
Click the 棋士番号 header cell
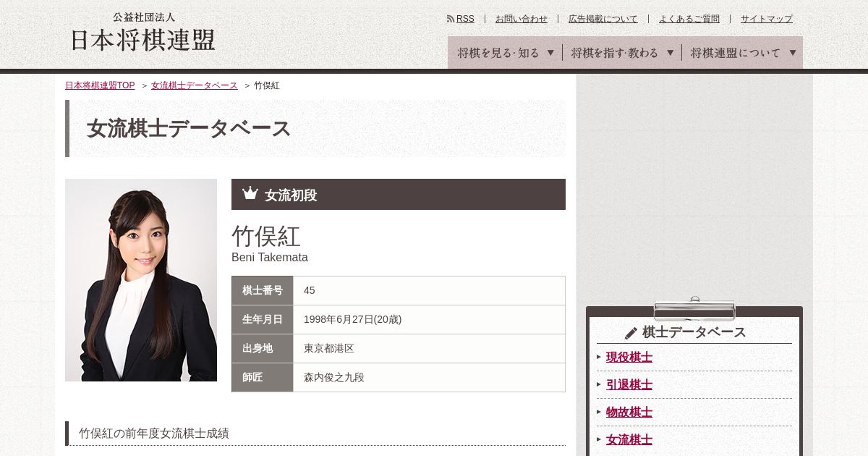pyautogui.click(x=263, y=290)
